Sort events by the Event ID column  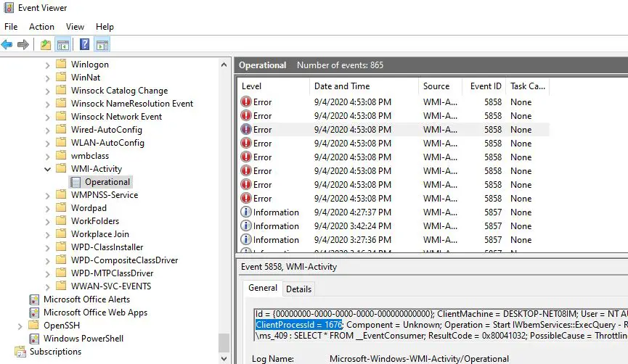485,86
